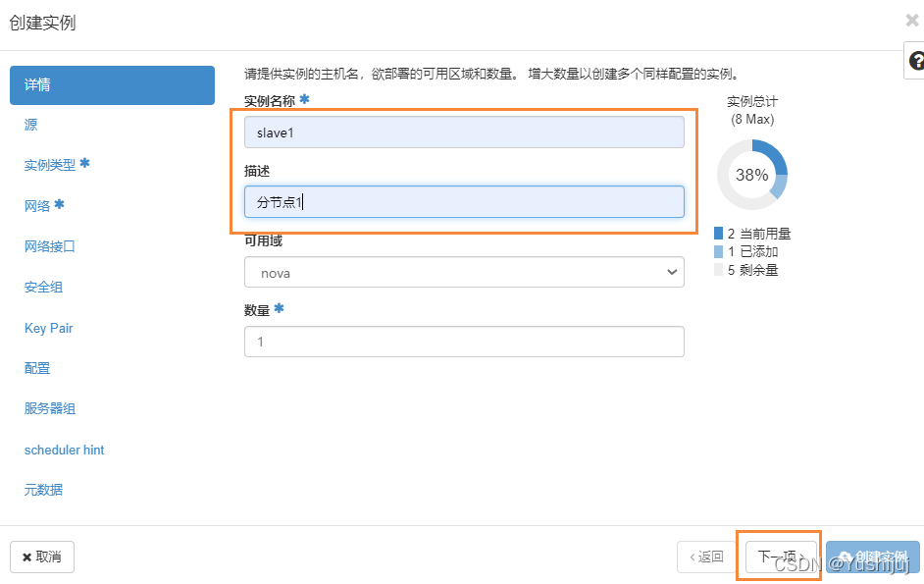Click the 下一项 button
Image resolution: width=924 pixels, height=584 pixels.
pyautogui.click(x=779, y=556)
